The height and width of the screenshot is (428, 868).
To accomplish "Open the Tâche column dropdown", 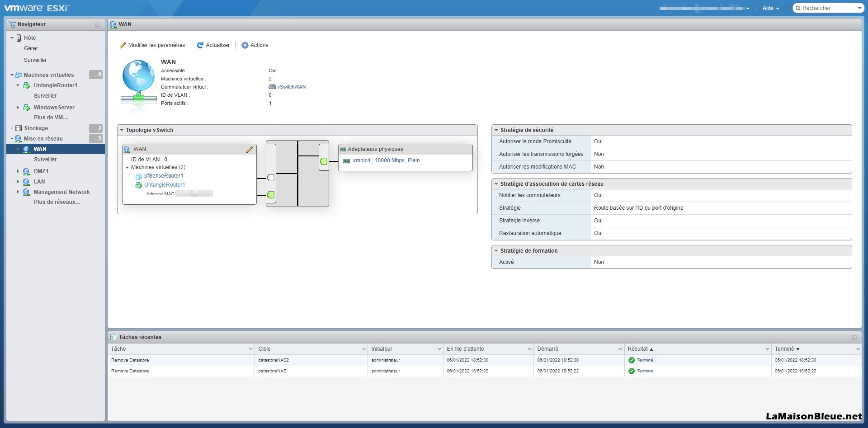I will [x=251, y=349].
